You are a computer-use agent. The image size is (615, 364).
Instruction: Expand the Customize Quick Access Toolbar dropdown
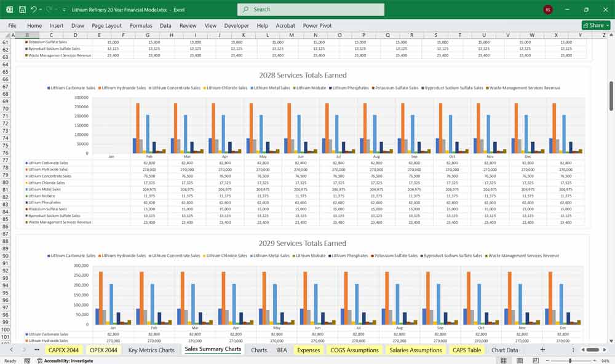64,10
